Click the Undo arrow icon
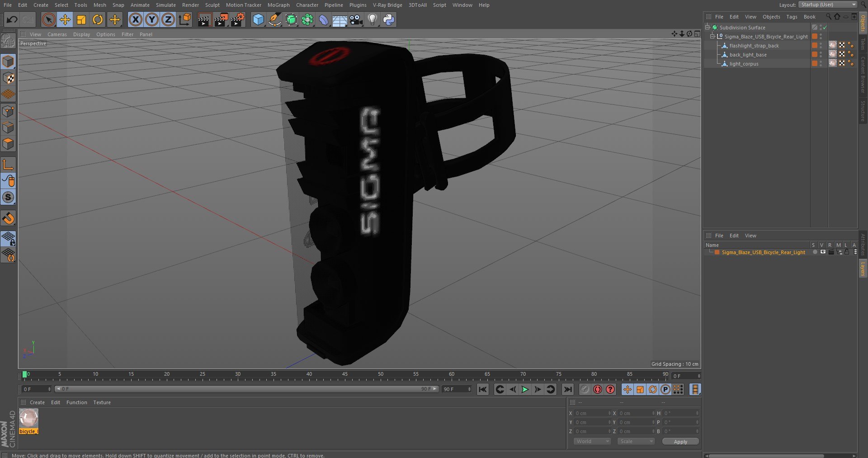The height and width of the screenshot is (458, 868). pyautogui.click(x=12, y=19)
